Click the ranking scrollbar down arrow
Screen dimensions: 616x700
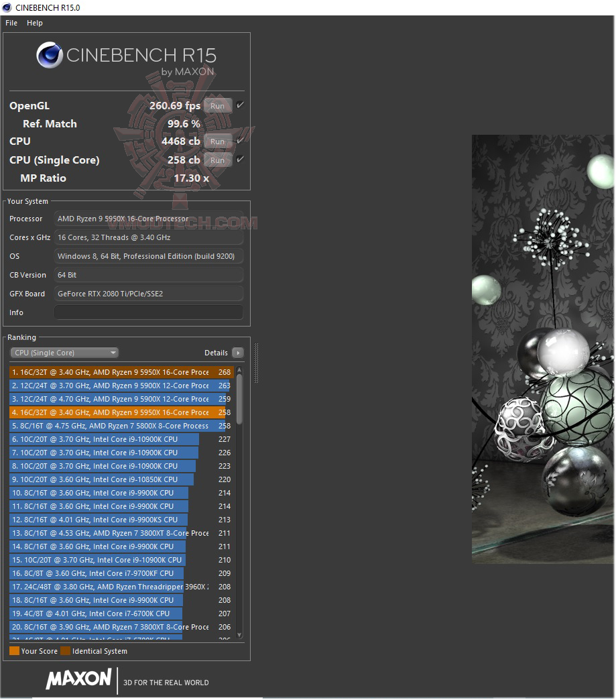click(239, 635)
